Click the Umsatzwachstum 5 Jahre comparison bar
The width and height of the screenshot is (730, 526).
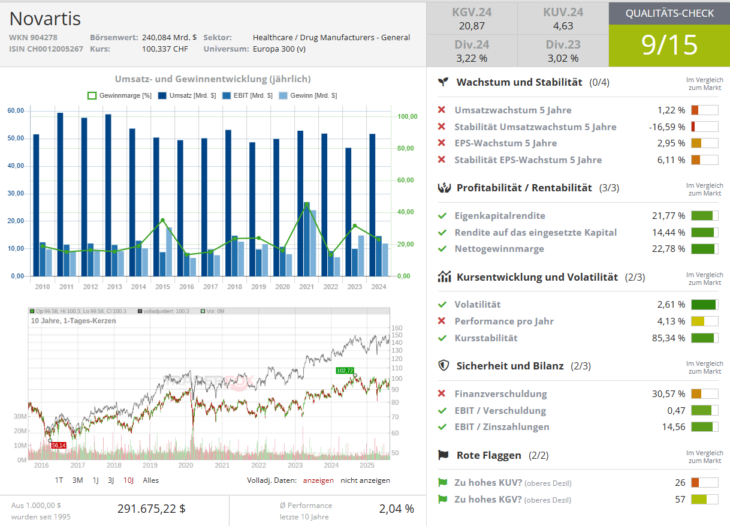click(705, 110)
